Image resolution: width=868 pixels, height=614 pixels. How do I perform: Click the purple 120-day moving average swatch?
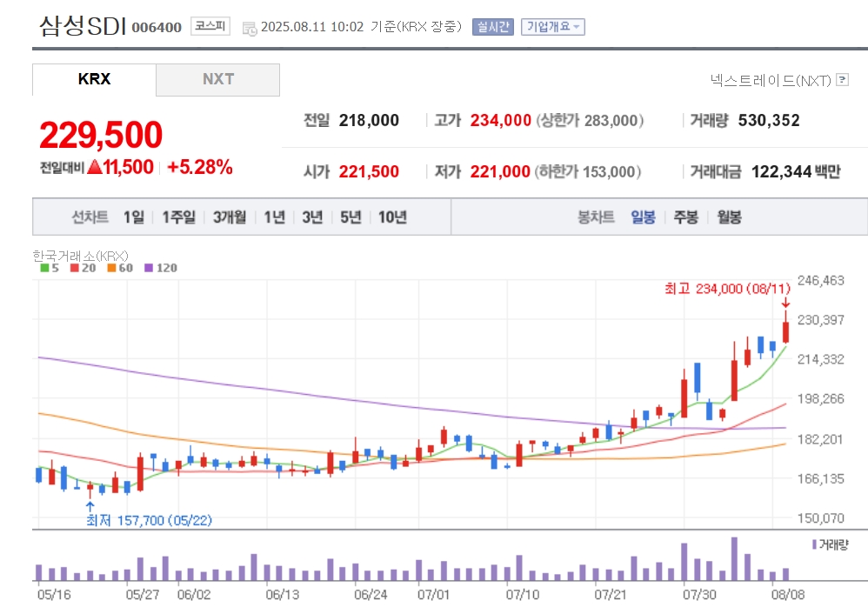(149, 268)
